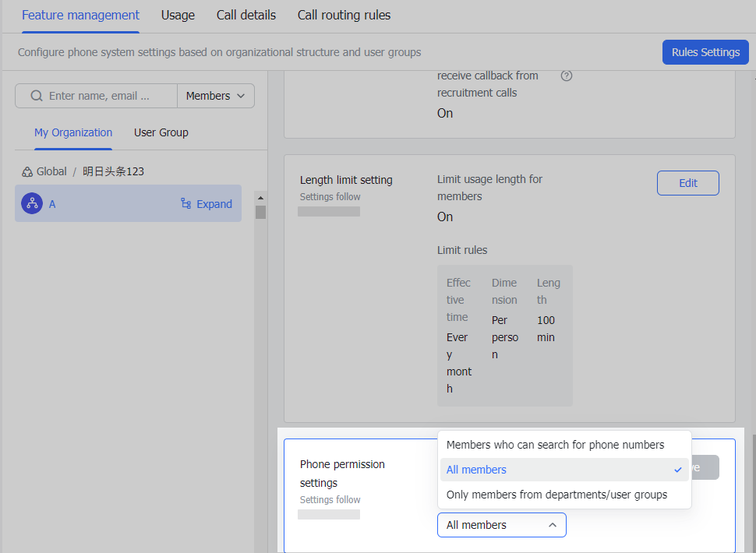Open the help tooltip for recruitment callback setting
Viewport: 756px width, 553px height.
(567, 76)
